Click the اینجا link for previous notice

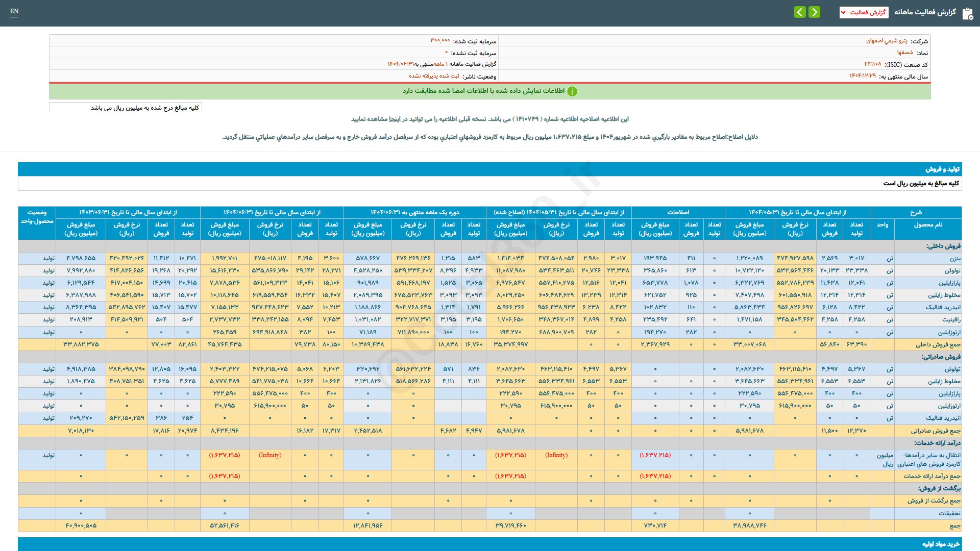pyautogui.click(x=396, y=119)
